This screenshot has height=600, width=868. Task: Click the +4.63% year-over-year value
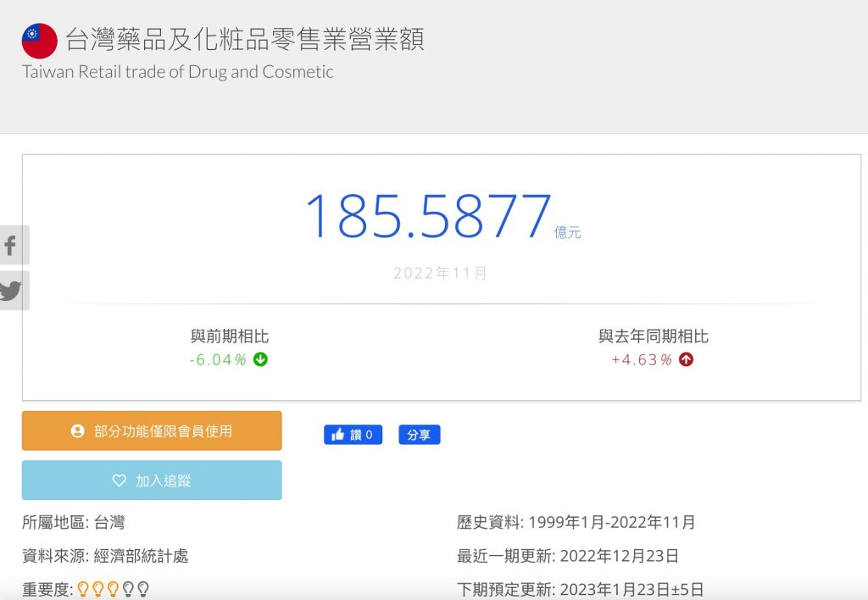pos(641,360)
